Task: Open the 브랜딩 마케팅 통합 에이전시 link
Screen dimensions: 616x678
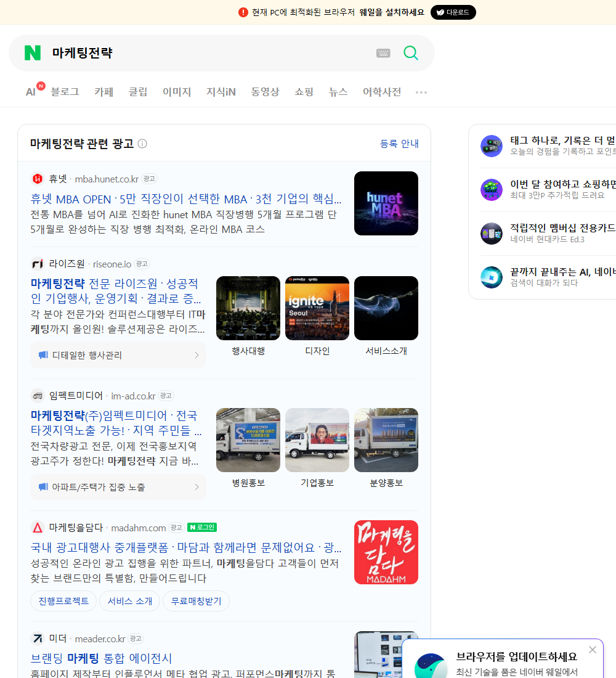Action: 101,658
